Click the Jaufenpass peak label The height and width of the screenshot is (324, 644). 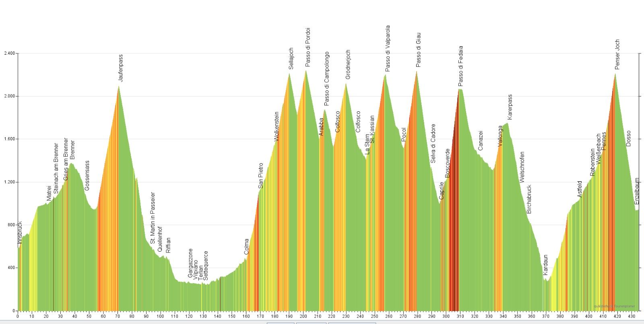(120, 68)
